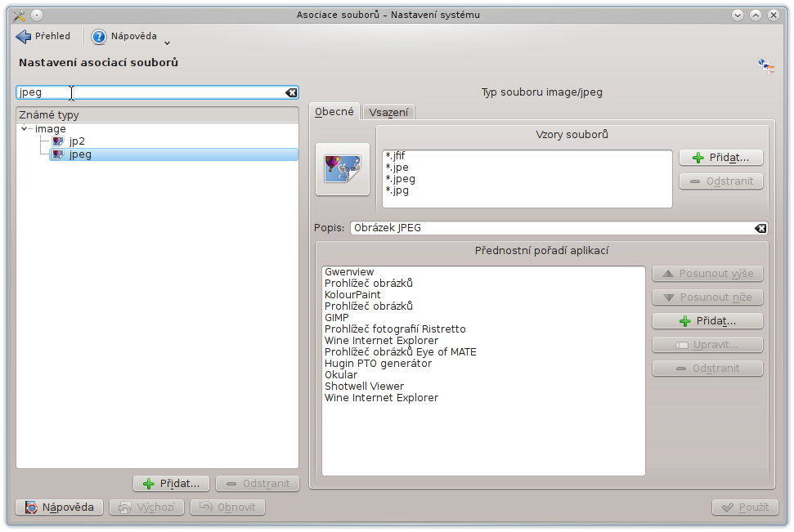Open Nápověda help icon in the toolbar
794x532 pixels.
point(99,37)
